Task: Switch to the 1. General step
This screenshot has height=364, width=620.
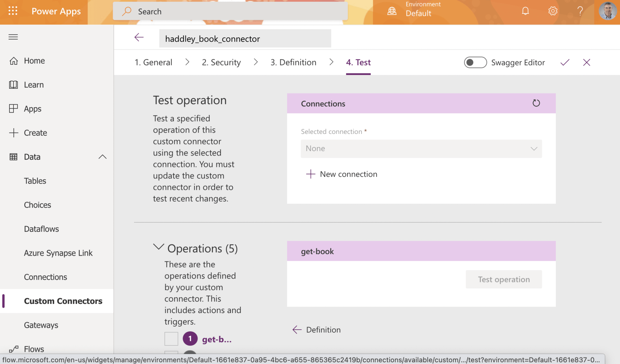Action: (153, 62)
